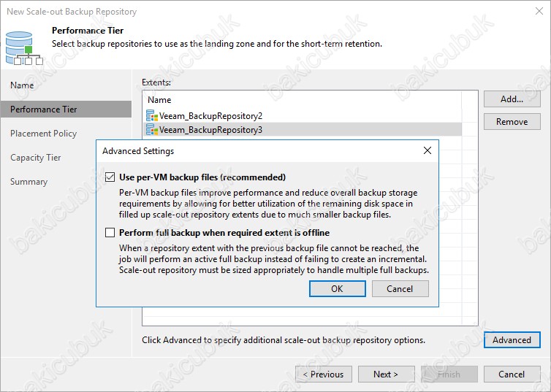
Task: Go to the Previous wizard step
Action: 324,374
